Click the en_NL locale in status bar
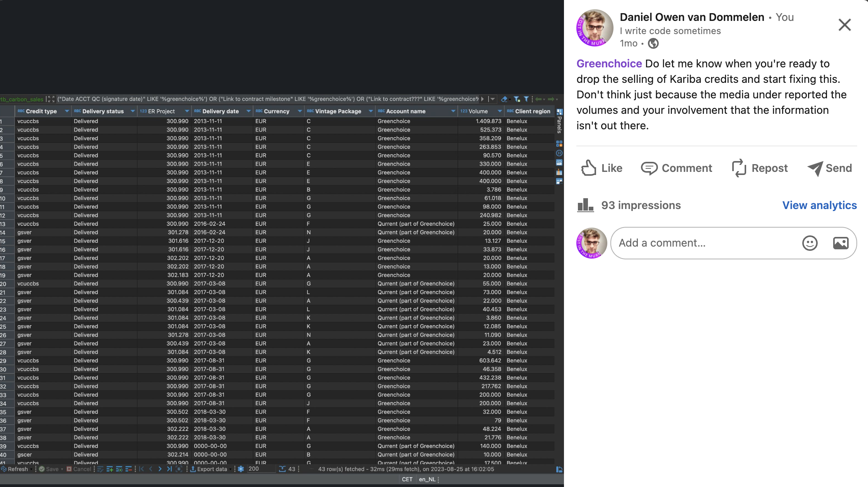868x487 pixels. [x=427, y=479]
